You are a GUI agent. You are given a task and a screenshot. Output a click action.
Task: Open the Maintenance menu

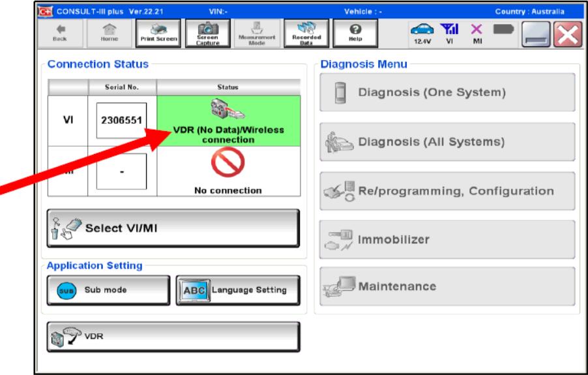tap(447, 286)
